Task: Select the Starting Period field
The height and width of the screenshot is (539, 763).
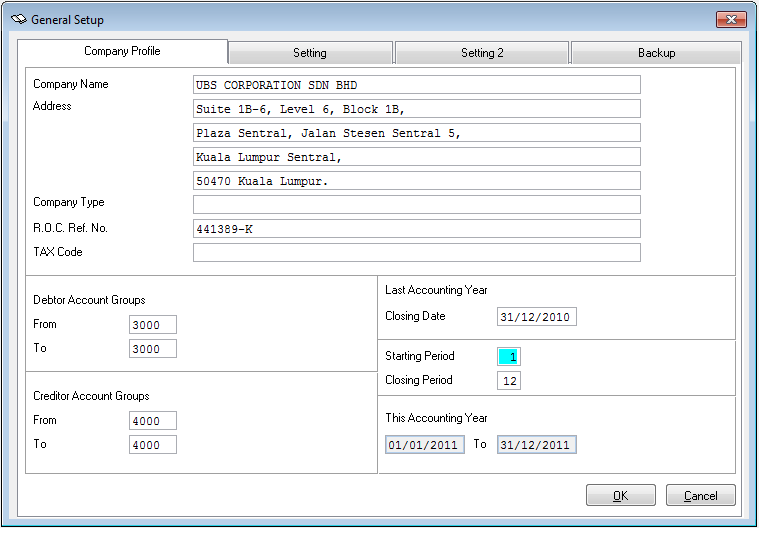Action: [x=509, y=357]
